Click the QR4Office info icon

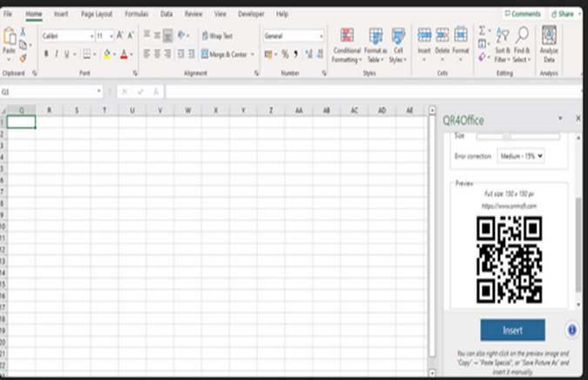571,330
